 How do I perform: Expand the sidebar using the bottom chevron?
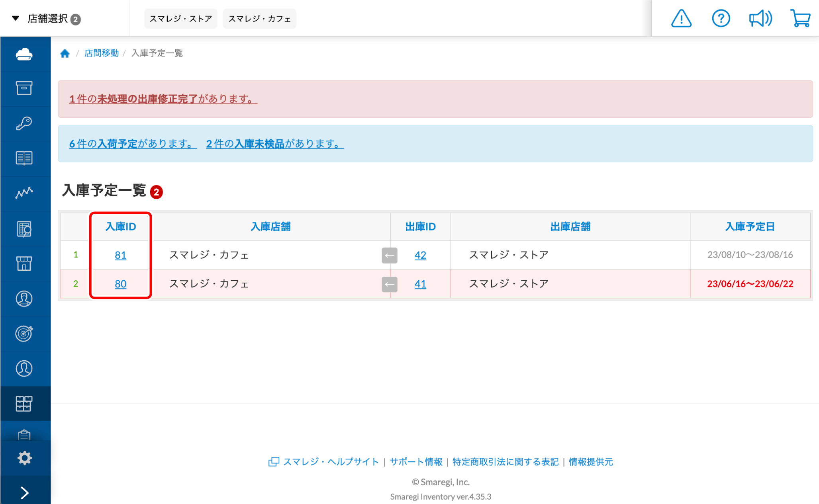[x=25, y=493]
